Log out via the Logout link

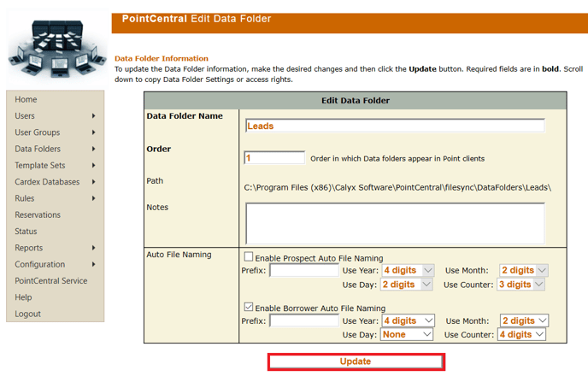point(27,314)
